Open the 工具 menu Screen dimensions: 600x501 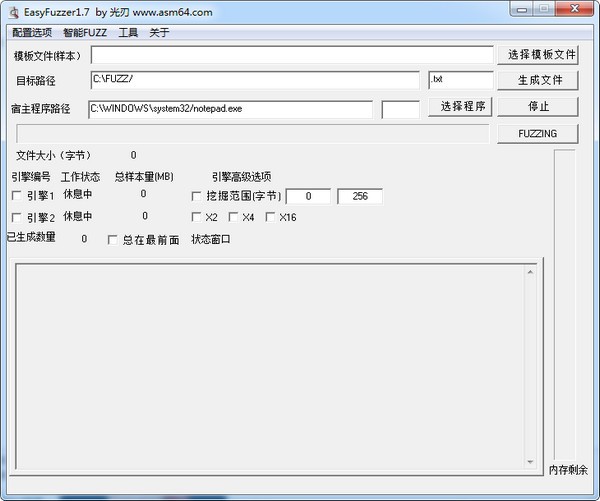click(128, 32)
